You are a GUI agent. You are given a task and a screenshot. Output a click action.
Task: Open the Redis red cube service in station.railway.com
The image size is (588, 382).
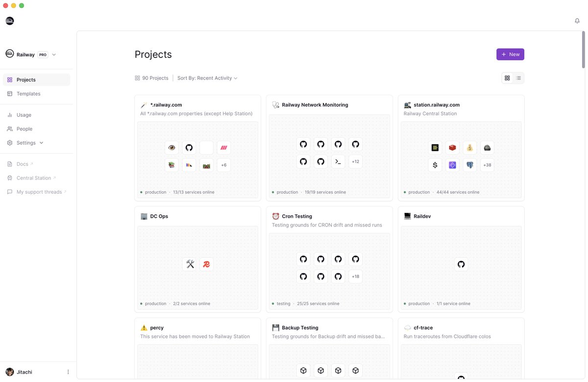(x=452, y=148)
